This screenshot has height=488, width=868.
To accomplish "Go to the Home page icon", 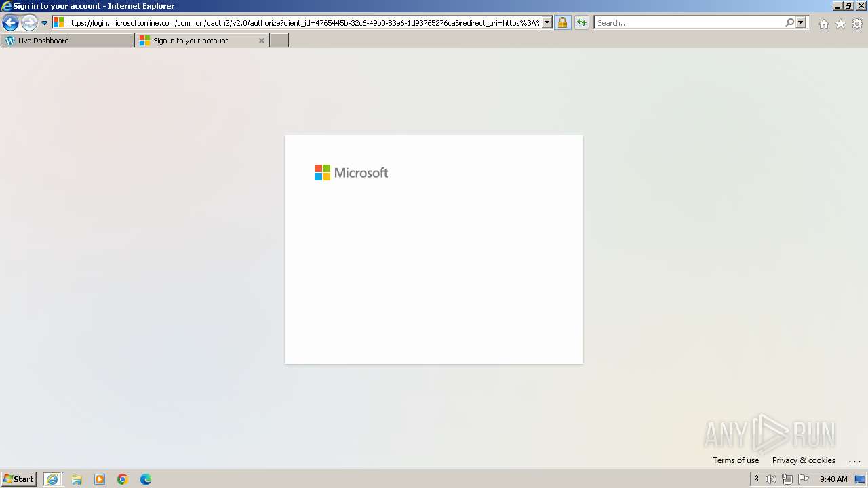I will (x=823, y=24).
